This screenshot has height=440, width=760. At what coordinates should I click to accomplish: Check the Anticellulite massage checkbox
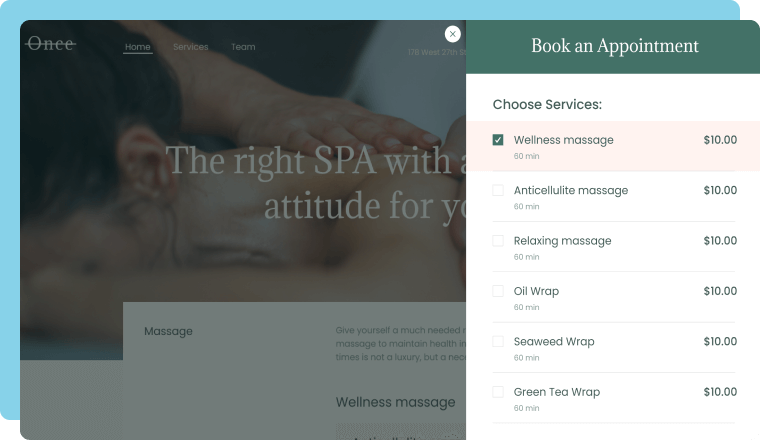point(498,190)
